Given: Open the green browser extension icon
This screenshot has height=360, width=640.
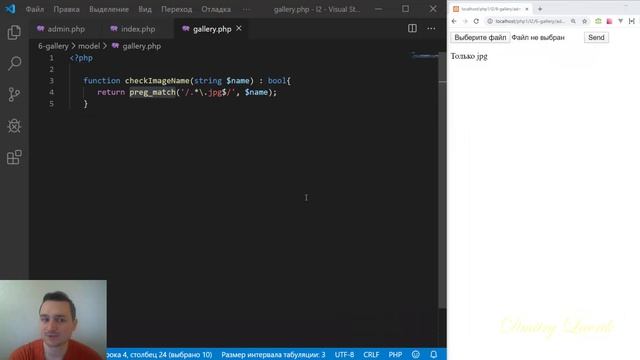Looking at the screenshot, I should coord(598,21).
